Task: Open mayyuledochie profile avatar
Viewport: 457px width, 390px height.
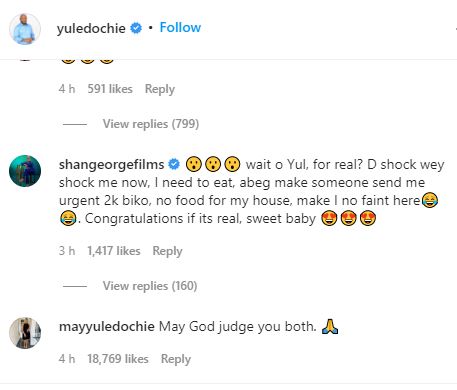Action: 25,333
